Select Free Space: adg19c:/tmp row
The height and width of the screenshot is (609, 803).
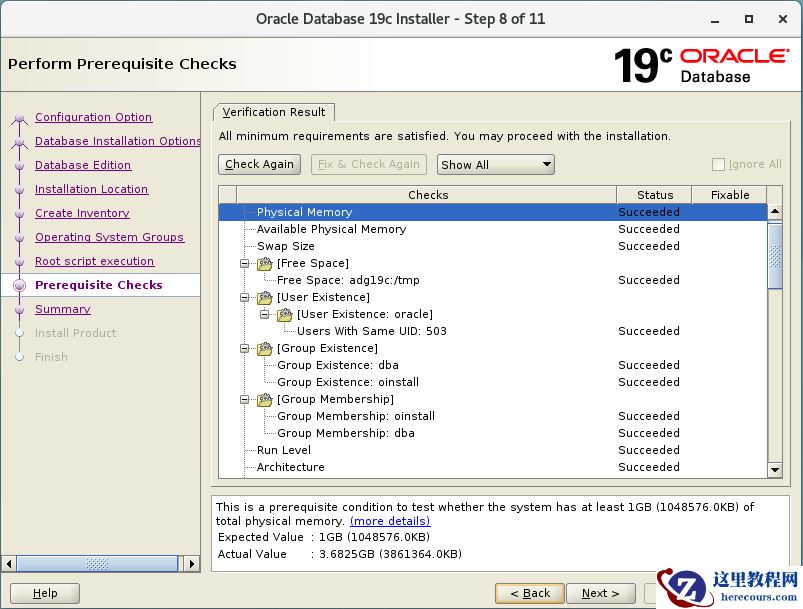493,280
